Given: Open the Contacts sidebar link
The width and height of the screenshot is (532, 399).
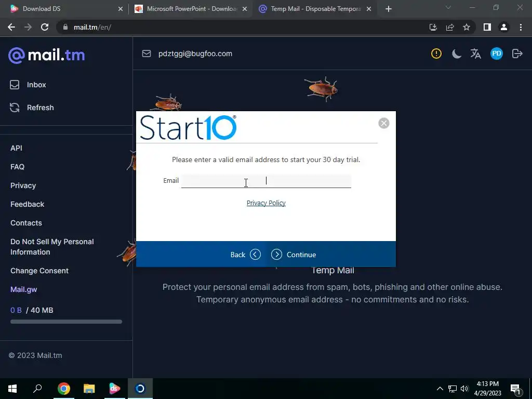Looking at the screenshot, I should [26, 223].
